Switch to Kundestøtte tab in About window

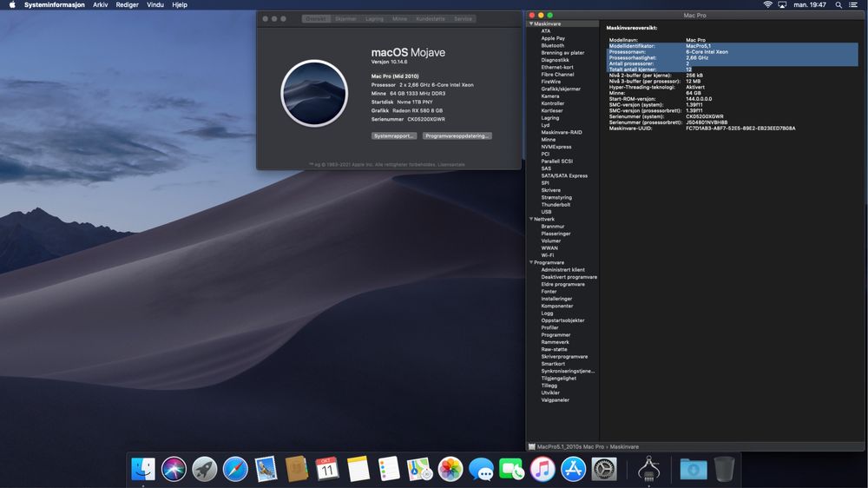tap(431, 19)
